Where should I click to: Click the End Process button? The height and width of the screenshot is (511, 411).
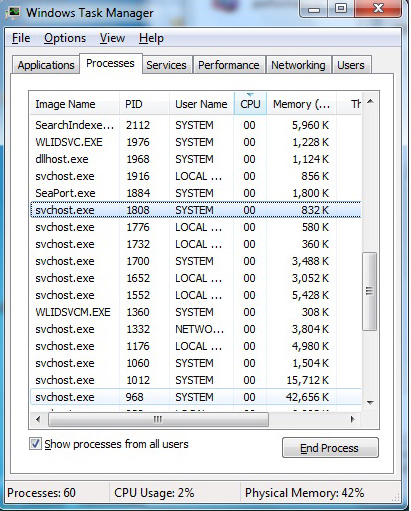330,448
